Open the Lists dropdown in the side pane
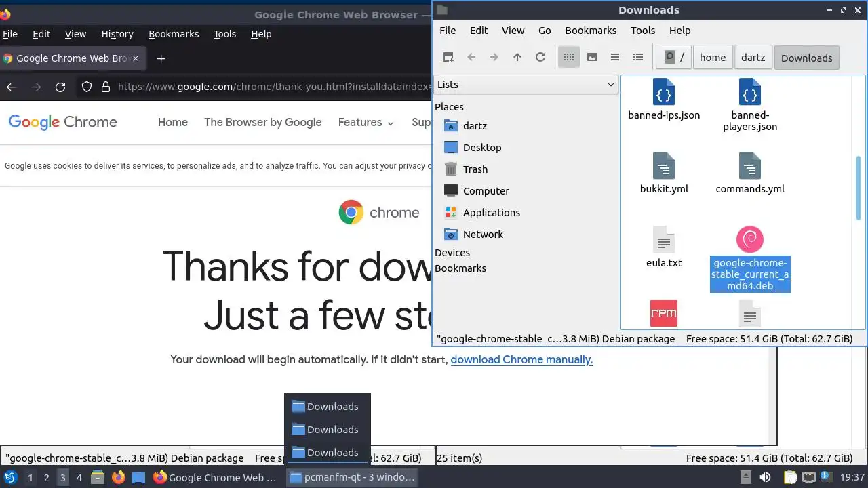868x488 pixels. [526, 85]
